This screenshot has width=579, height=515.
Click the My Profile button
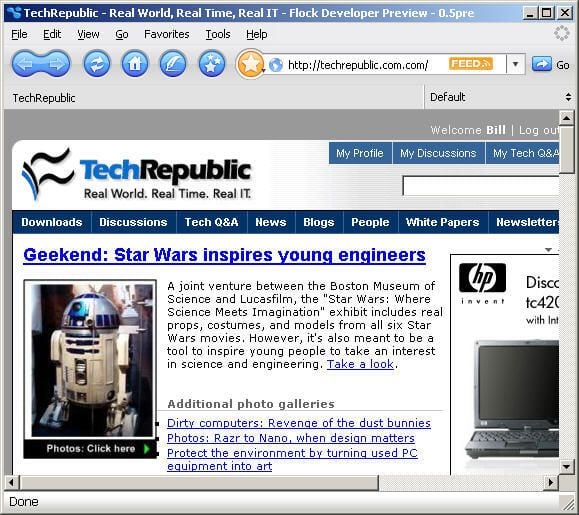[360, 153]
